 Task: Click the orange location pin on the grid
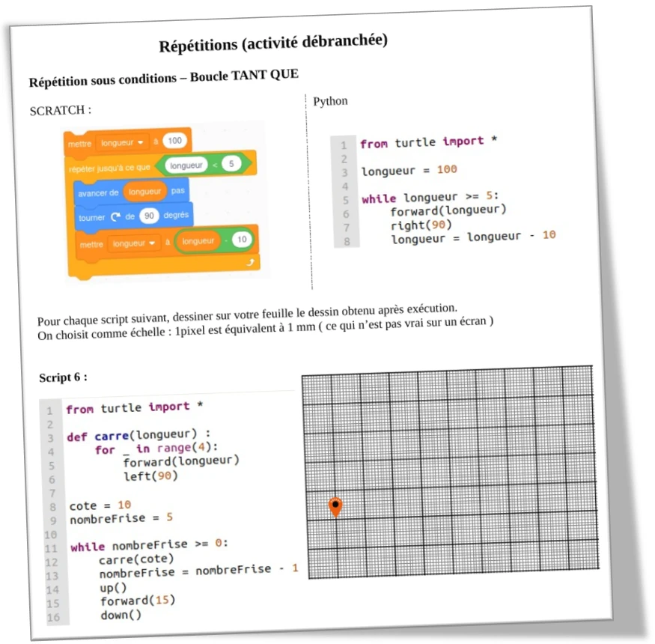coord(335,507)
